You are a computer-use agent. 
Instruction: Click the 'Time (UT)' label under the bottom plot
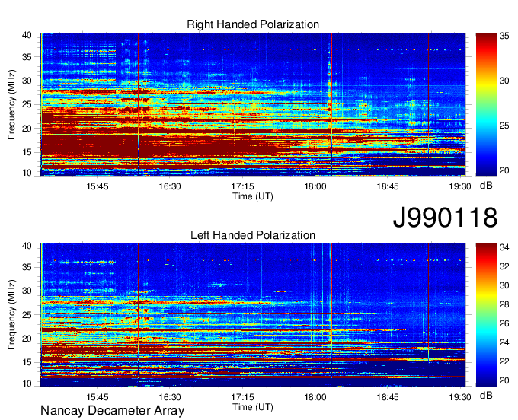pos(253,407)
